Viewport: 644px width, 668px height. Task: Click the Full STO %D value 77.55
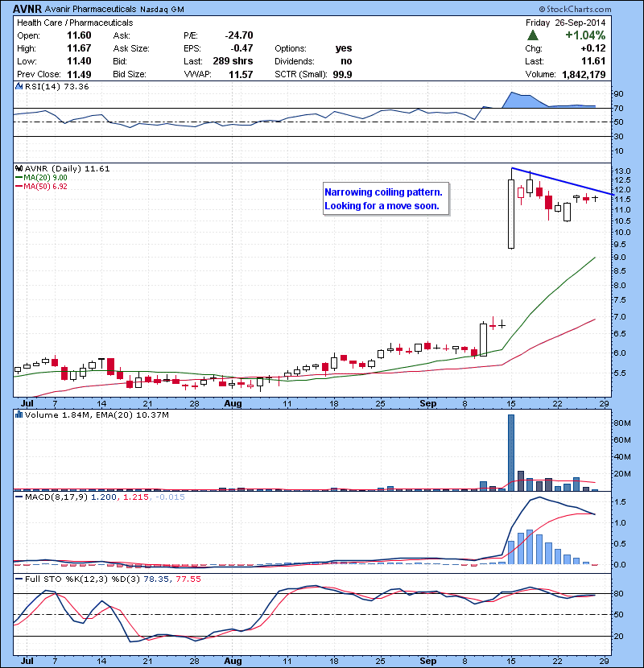[x=188, y=579]
